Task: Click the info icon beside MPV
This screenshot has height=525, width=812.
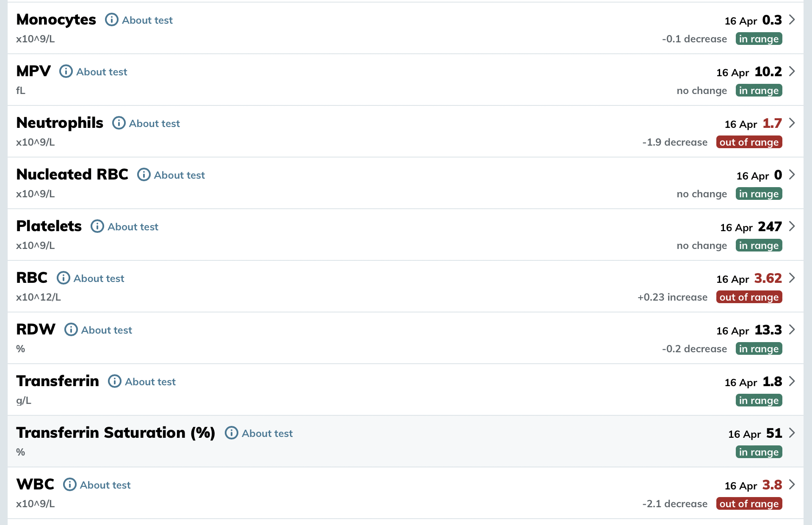Action: coord(66,72)
